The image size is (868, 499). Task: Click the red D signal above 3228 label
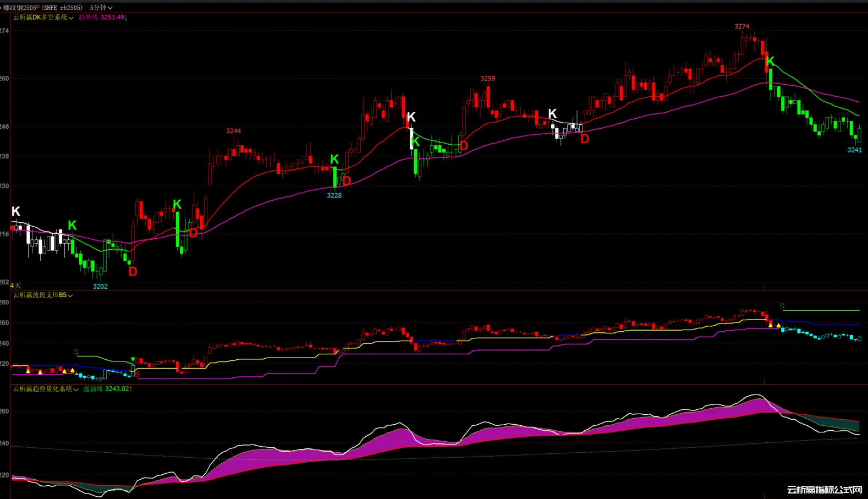pos(347,180)
